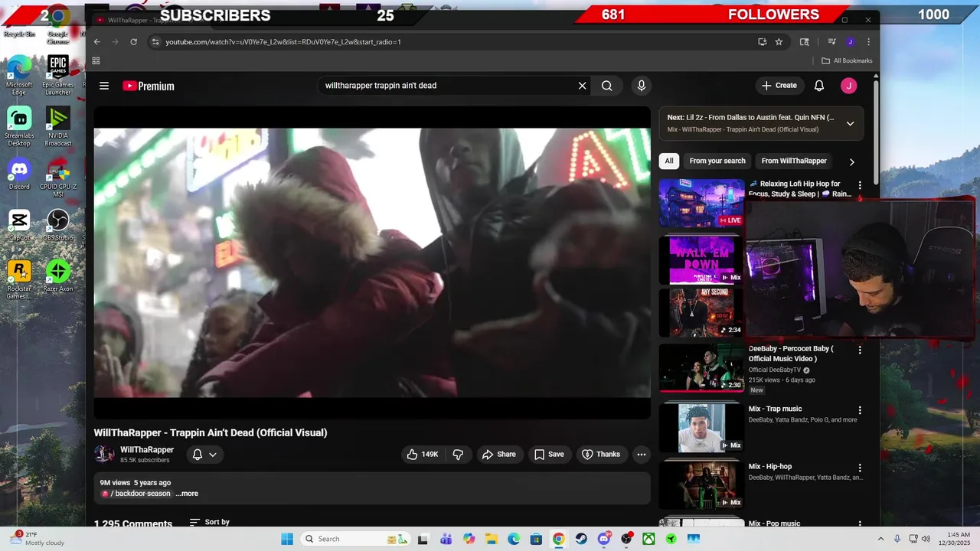
Task: Bookmark this page with the star
Action: (x=779, y=42)
